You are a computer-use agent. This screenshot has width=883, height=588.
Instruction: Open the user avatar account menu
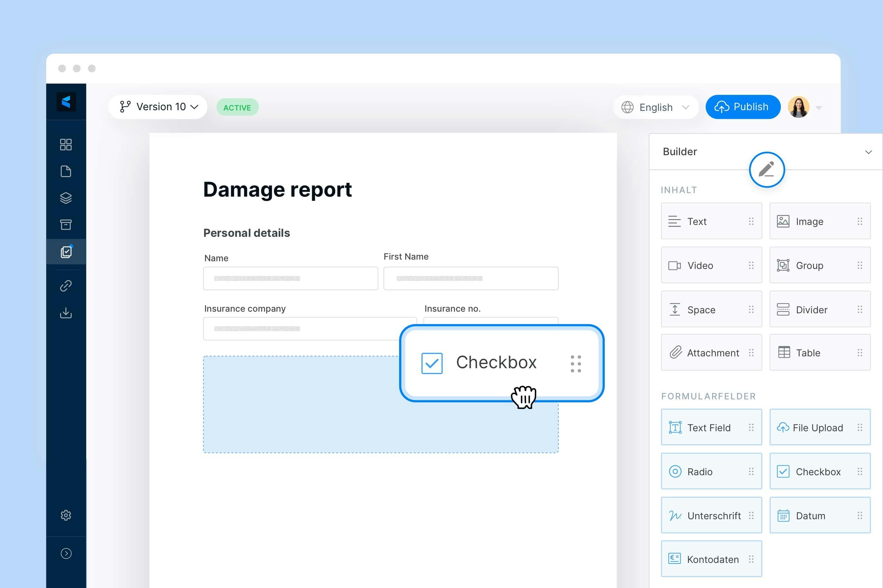click(798, 107)
